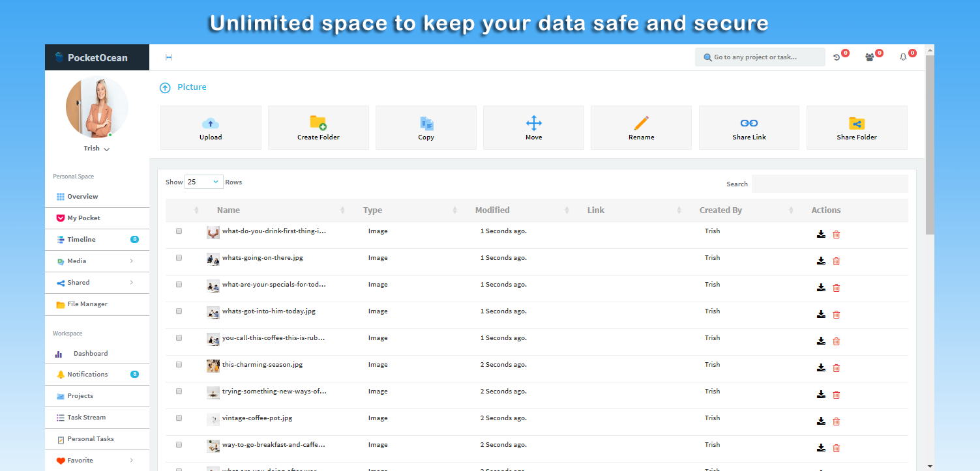Open the notification bell in the top bar

(x=903, y=57)
